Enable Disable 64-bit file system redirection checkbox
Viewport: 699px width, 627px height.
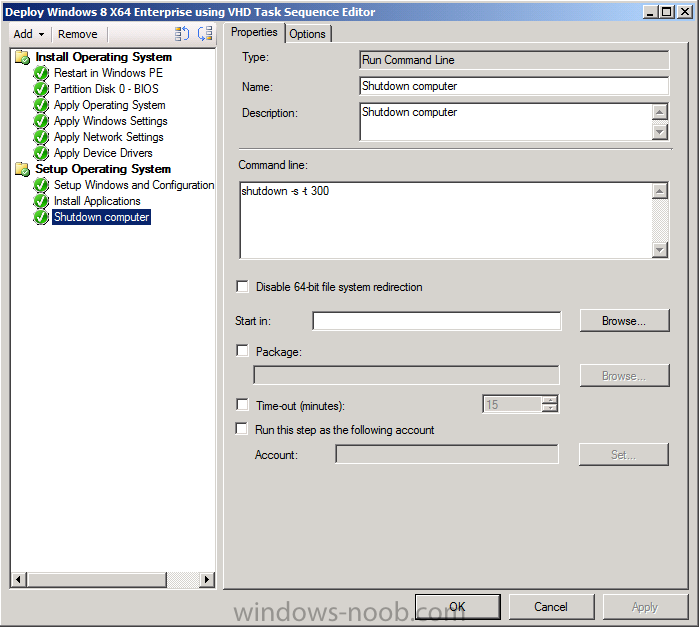(x=243, y=286)
